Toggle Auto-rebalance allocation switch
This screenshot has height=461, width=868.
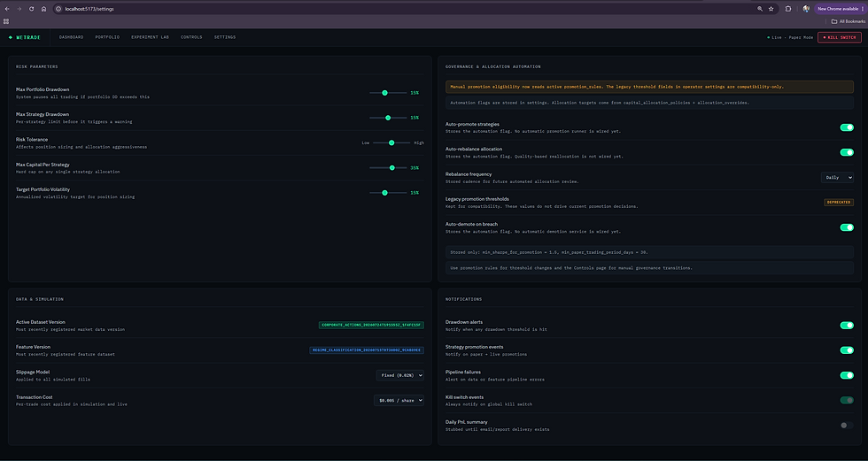coord(847,152)
